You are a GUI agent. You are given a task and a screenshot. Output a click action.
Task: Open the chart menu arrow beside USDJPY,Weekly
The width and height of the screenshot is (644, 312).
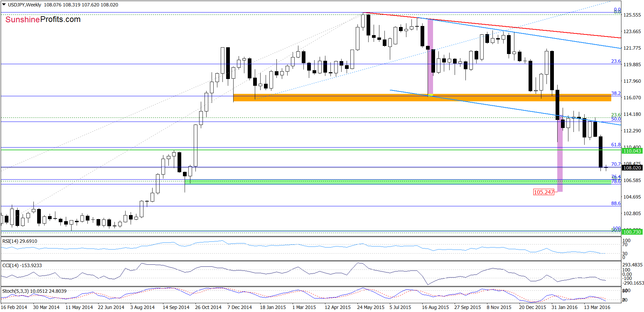4,5
